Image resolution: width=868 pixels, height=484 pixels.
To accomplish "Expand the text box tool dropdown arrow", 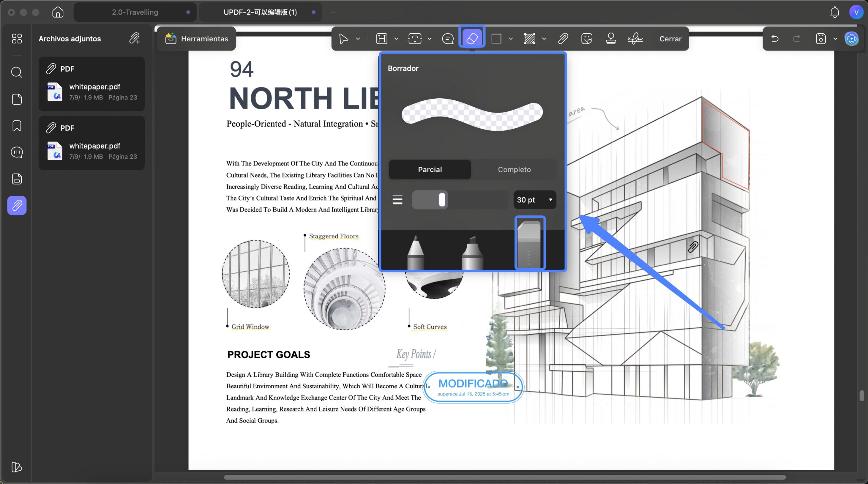I will (x=429, y=39).
